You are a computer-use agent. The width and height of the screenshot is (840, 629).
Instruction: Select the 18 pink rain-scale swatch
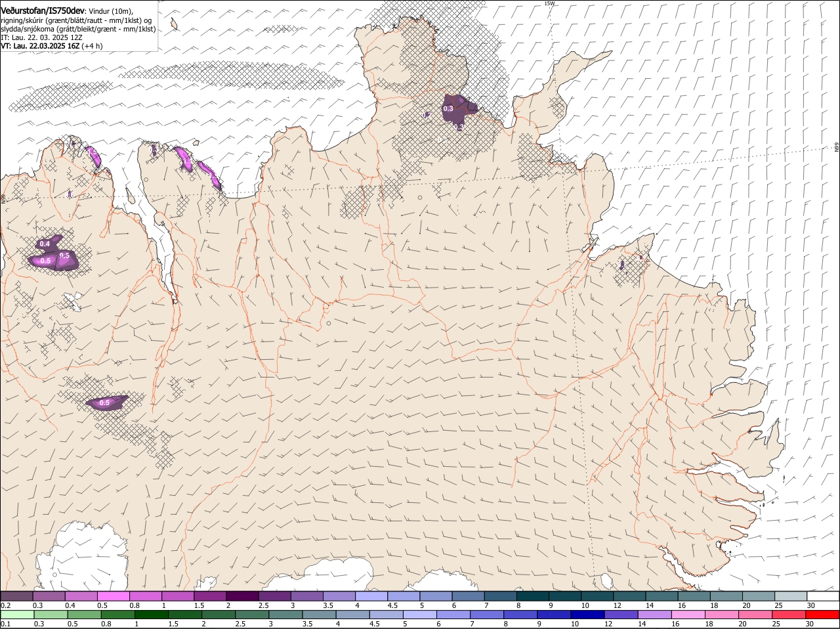[722, 615]
